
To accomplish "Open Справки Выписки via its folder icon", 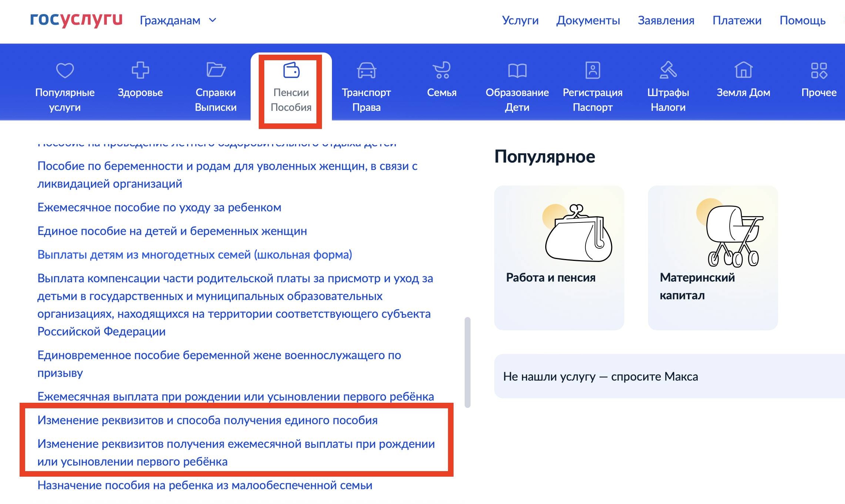I will click(x=217, y=70).
